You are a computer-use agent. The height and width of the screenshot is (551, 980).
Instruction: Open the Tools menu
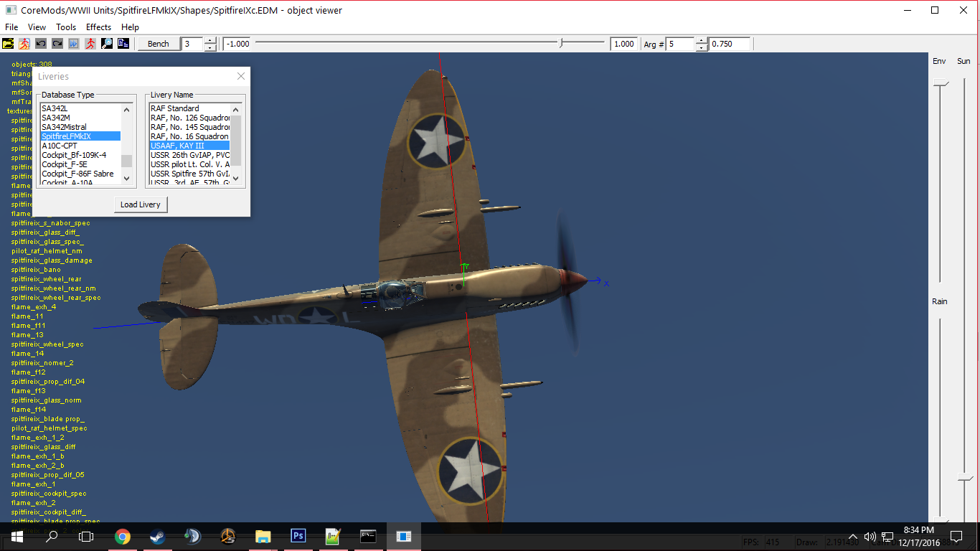point(66,27)
